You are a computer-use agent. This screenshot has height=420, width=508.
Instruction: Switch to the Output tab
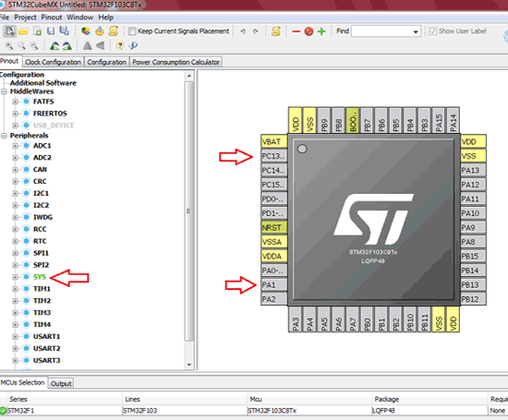pyautogui.click(x=61, y=383)
